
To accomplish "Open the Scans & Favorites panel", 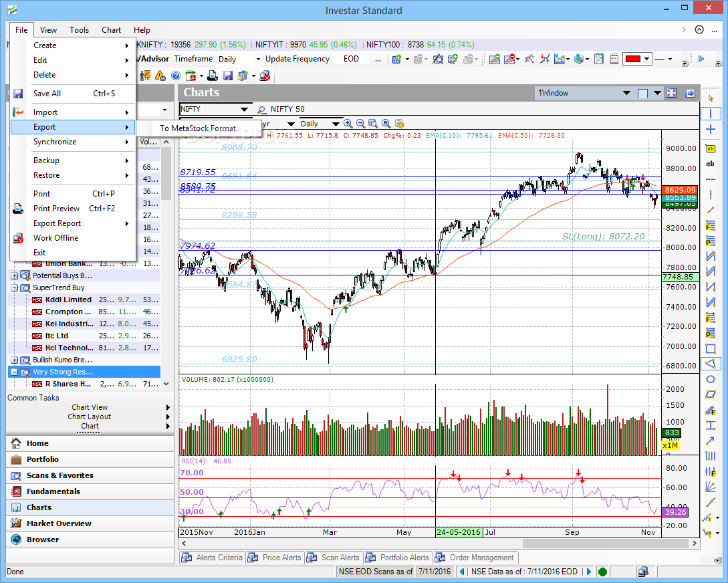I will 90,476.
